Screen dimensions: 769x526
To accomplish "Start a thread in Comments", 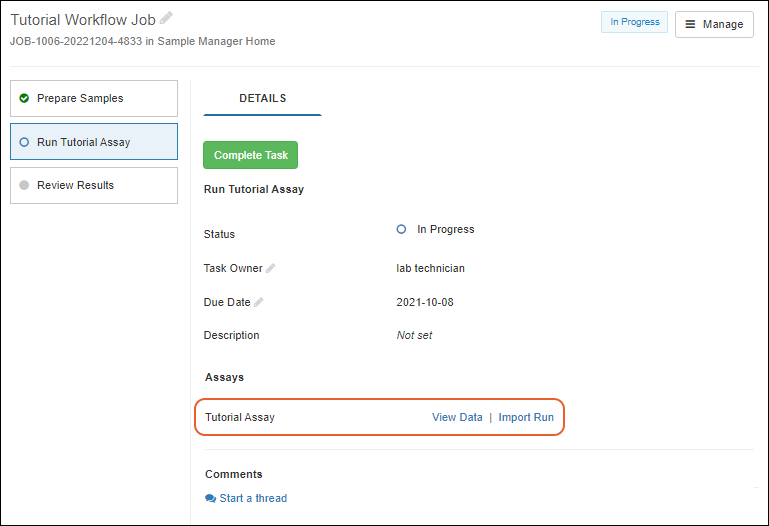I will [x=252, y=498].
